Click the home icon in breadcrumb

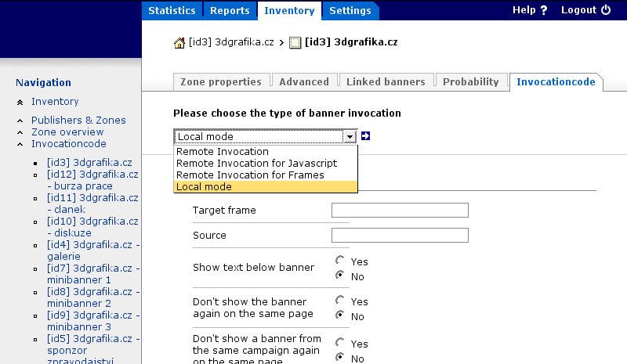[179, 43]
